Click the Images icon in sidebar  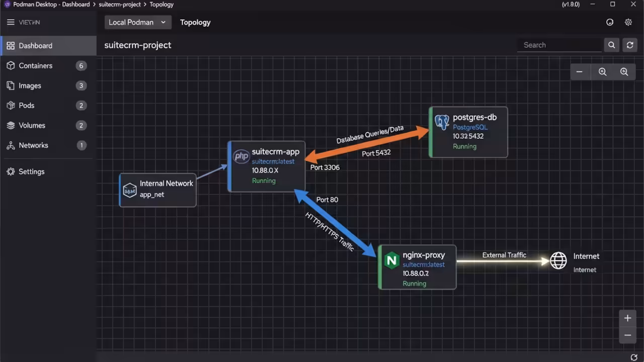11,85
